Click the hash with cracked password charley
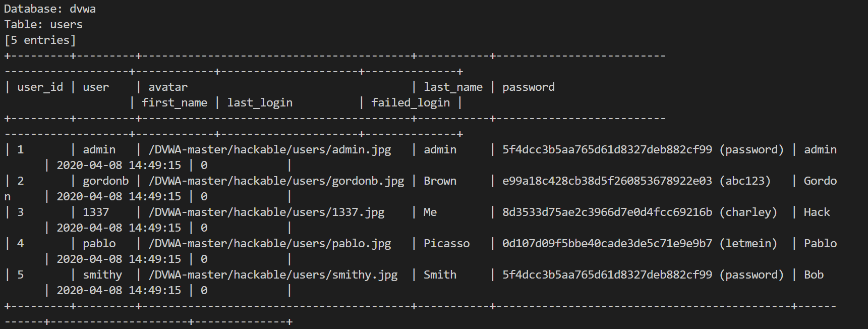Screen dimensions: 868x329 pyautogui.click(x=607, y=212)
